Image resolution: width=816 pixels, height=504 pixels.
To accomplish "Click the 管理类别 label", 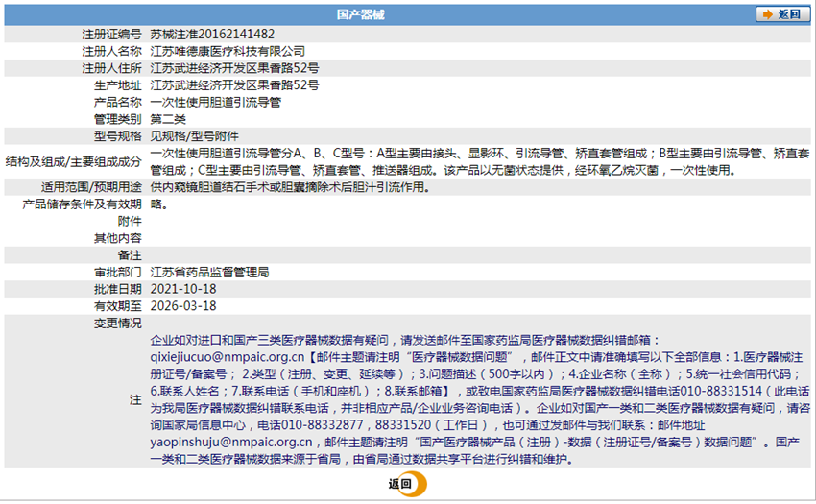I will (x=118, y=119).
